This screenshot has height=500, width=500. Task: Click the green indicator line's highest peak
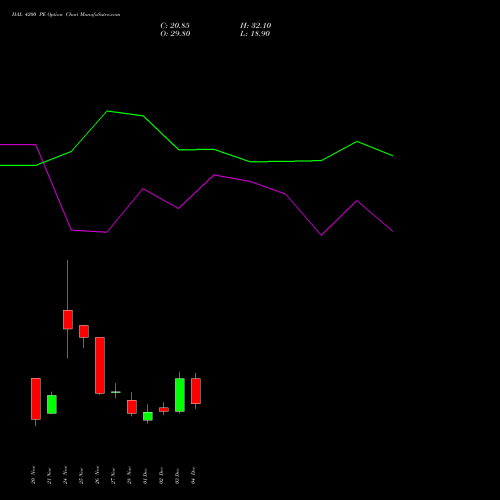click(x=107, y=111)
